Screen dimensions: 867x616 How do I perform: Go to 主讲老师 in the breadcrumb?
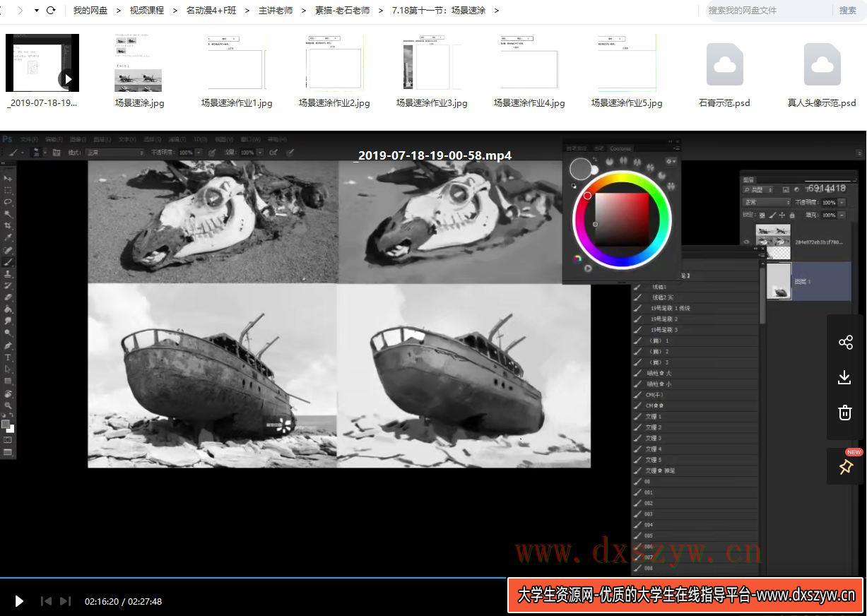click(276, 11)
